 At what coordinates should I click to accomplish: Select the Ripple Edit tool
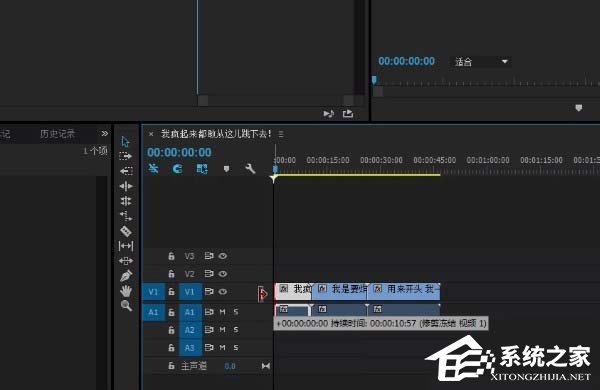126,186
